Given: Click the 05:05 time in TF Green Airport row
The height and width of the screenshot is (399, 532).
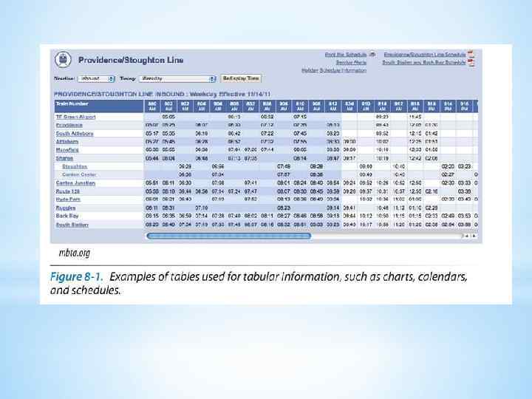Looking at the screenshot, I should click(168, 117).
